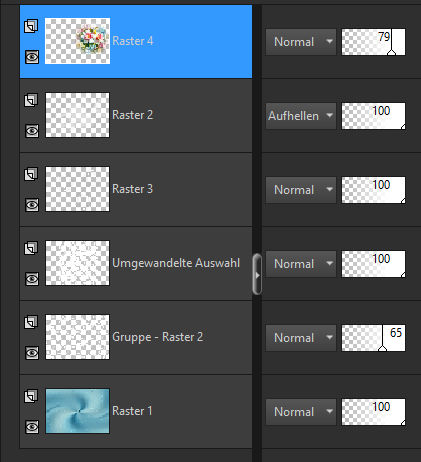Hide the Raster 4 layer via eye icon

(x=32, y=57)
